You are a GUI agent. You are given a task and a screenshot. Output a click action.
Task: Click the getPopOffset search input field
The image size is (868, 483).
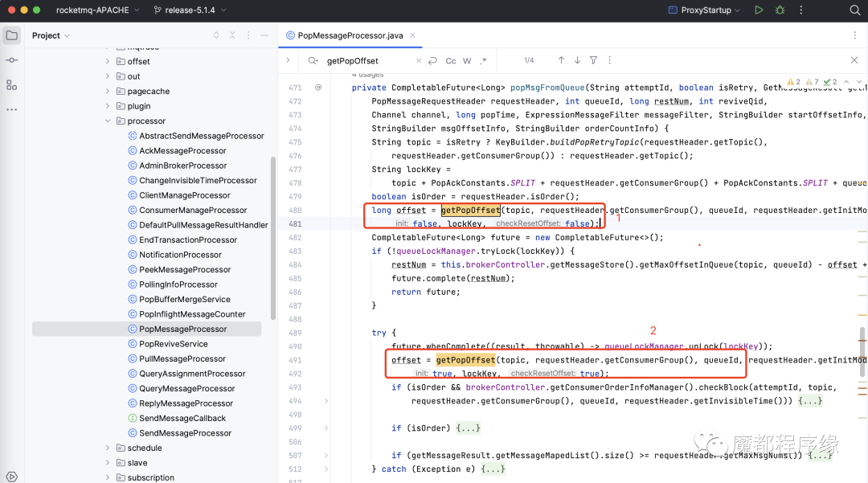click(368, 61)
